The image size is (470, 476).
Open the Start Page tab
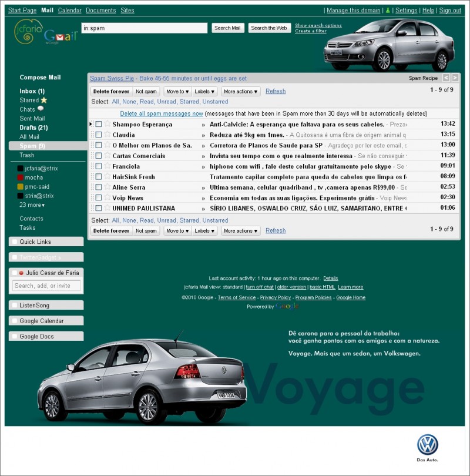(x=22, y=11)
